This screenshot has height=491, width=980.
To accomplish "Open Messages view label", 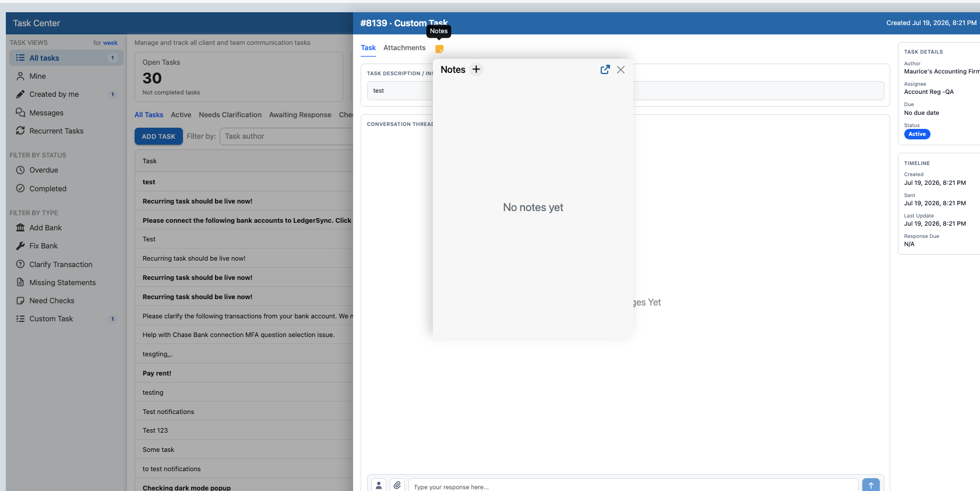I will tap(47, 113).
